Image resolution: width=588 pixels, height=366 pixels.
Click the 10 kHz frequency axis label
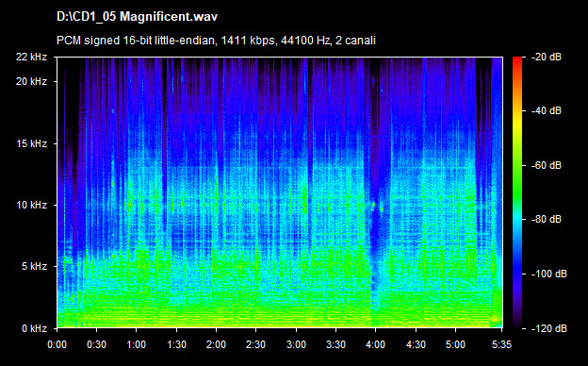pos(31,205)
